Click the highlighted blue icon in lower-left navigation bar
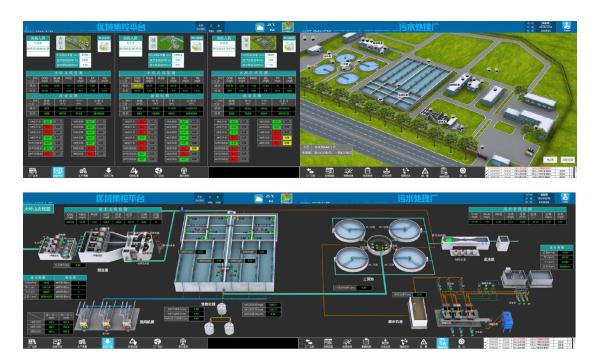Viewport: 594px width, 361px height. click(108, 343)
